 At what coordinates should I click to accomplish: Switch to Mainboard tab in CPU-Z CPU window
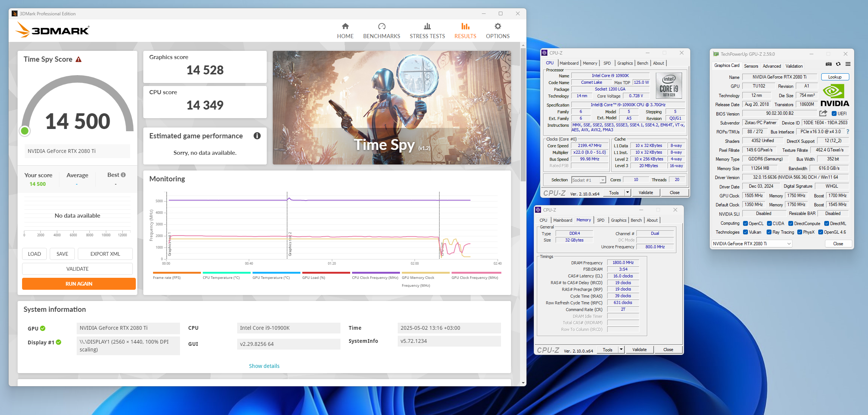[569, 63]
